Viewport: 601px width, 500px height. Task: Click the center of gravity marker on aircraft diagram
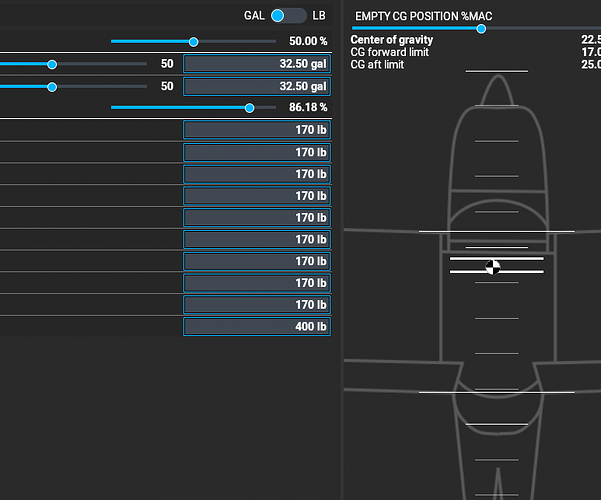coord(493,267)
